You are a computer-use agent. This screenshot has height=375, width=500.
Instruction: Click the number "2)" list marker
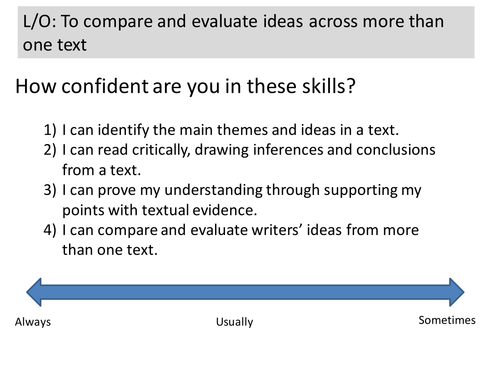(x=50, y=150)
